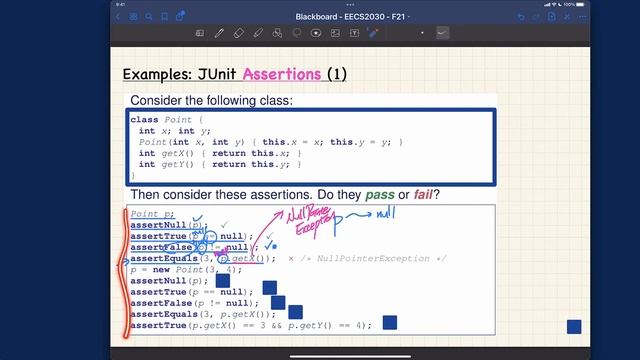
Task: Open the document title Blackboard - EECS2030 - F21 dropdown
Action: pyautogui.click(x=352, y=17)
